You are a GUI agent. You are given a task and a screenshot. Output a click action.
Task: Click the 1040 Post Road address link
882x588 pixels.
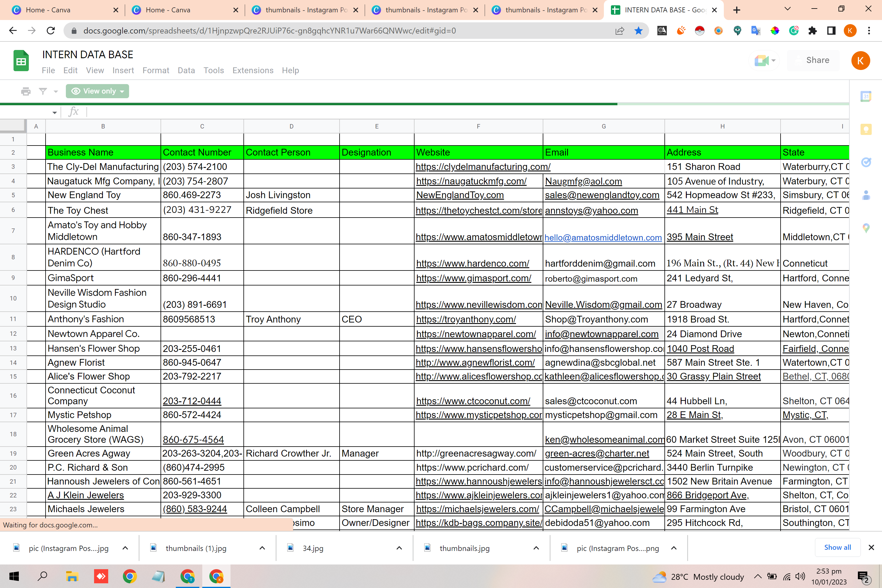700,348
